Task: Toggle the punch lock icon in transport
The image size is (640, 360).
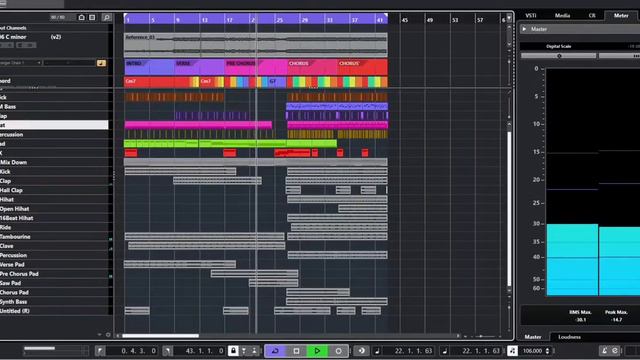Action: pyautogui.click(x=233, y=351)
